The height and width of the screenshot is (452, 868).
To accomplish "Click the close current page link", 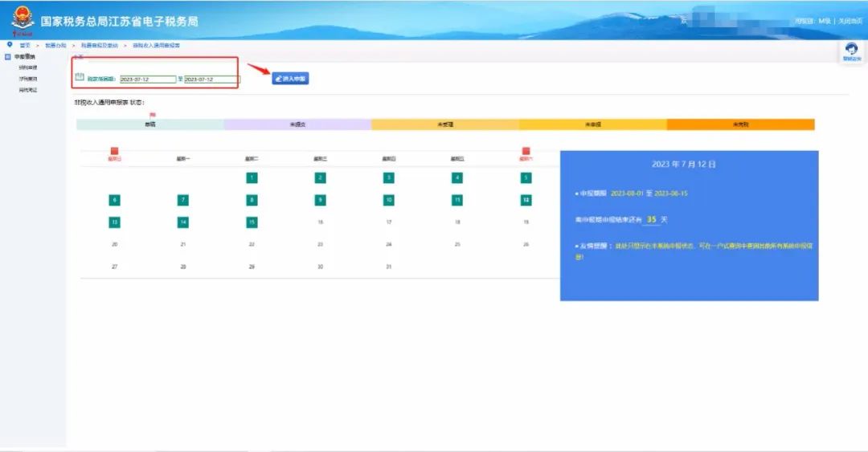I will click(850, 21).
